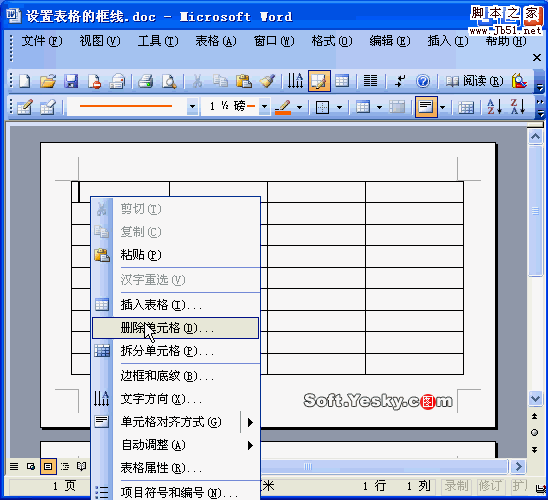Screen dimensions: 548x500
Task: Open Print Preview with the magnifier icon
Action: coord(169,81)
